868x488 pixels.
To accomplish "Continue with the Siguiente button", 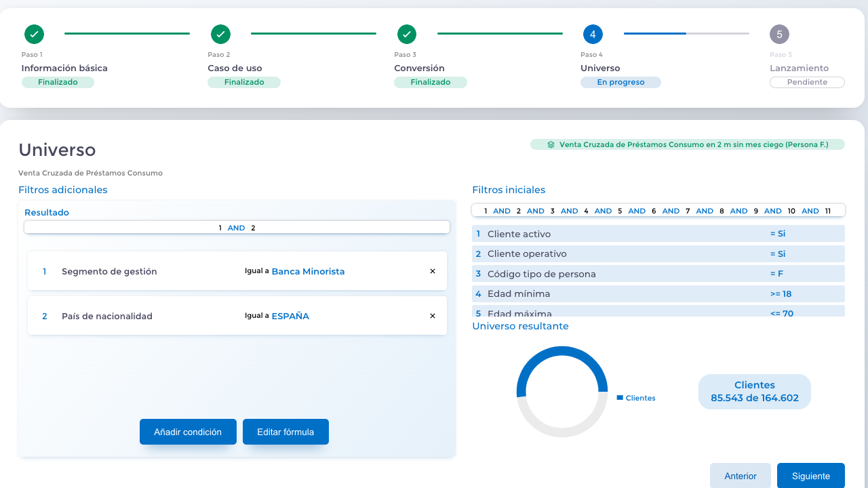I will click(811, 476).
